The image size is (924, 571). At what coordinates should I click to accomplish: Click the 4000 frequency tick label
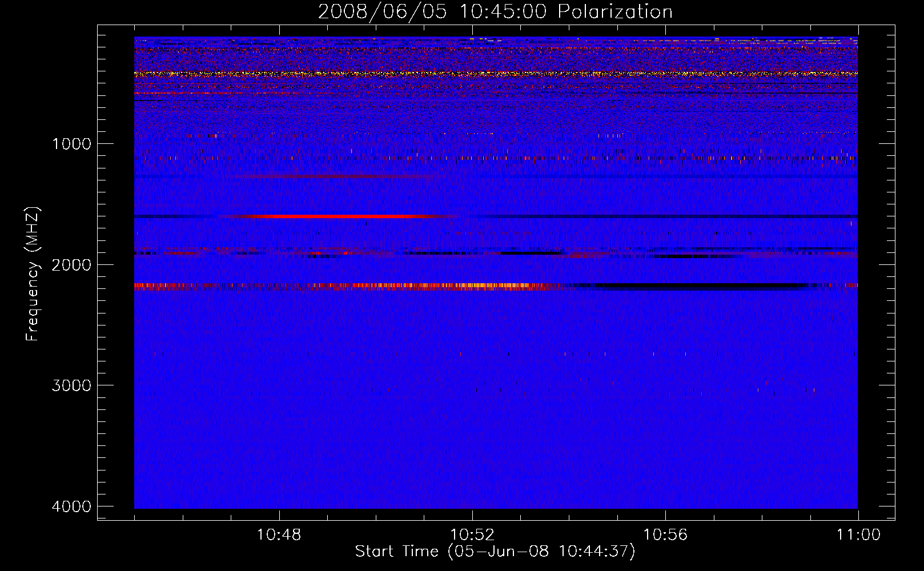click(71, 506)
